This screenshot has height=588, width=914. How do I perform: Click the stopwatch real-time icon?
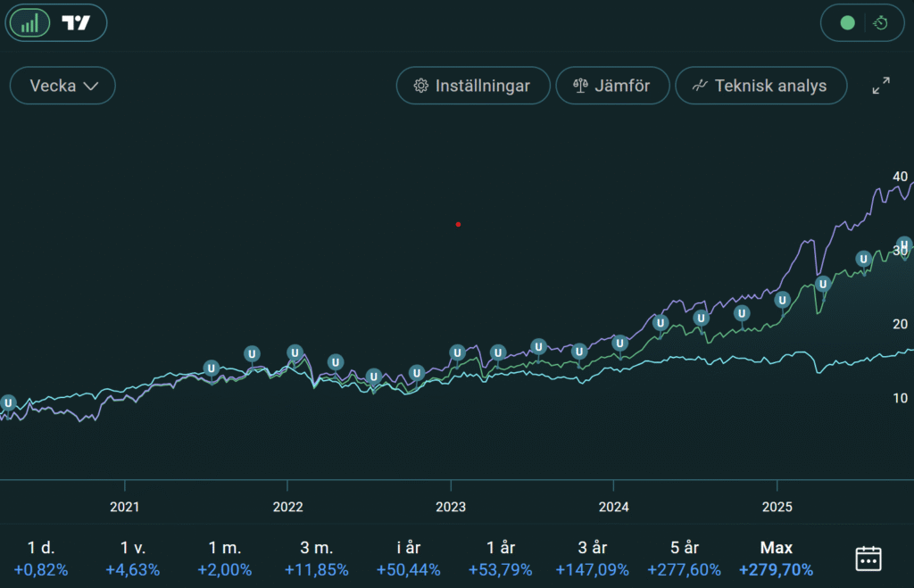881,23
